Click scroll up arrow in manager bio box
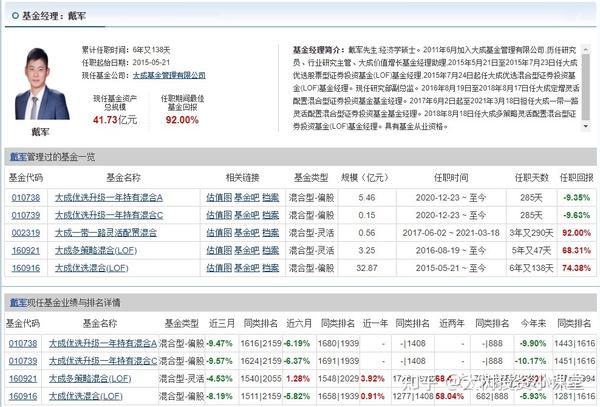This screenshot has height=407, width=600. [585, 49]
